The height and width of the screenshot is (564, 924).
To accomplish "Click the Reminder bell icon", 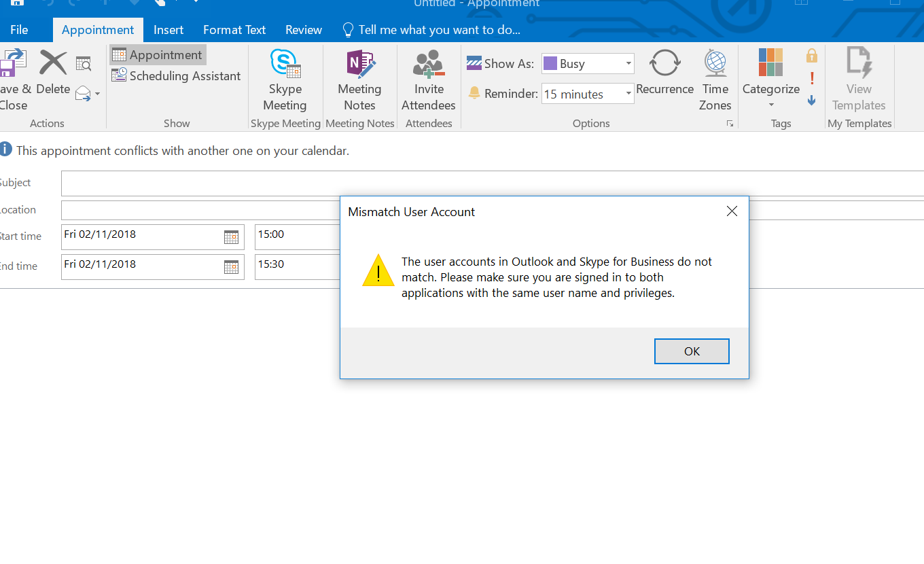I will pos(474,93).
